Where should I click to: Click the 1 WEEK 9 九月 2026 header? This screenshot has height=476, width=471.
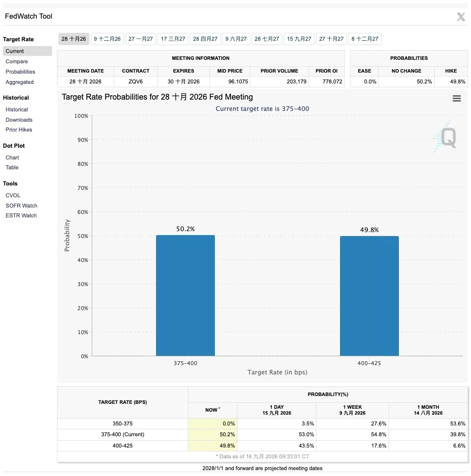352,410
